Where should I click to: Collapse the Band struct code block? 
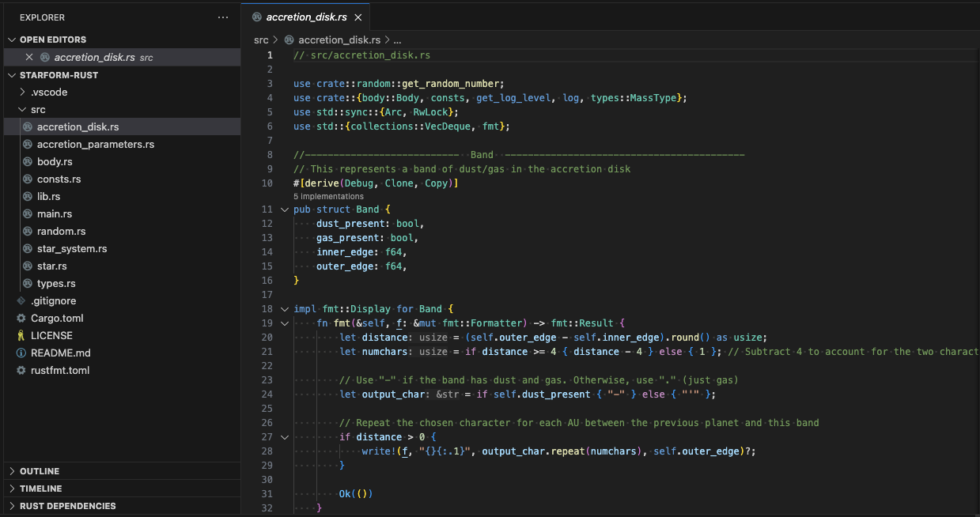(284, 209)
